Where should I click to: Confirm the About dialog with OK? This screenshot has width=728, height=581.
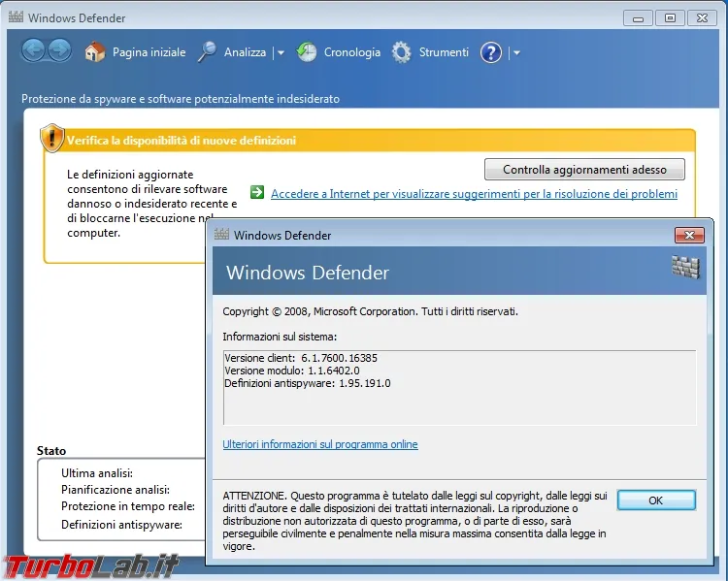point(656,500)
